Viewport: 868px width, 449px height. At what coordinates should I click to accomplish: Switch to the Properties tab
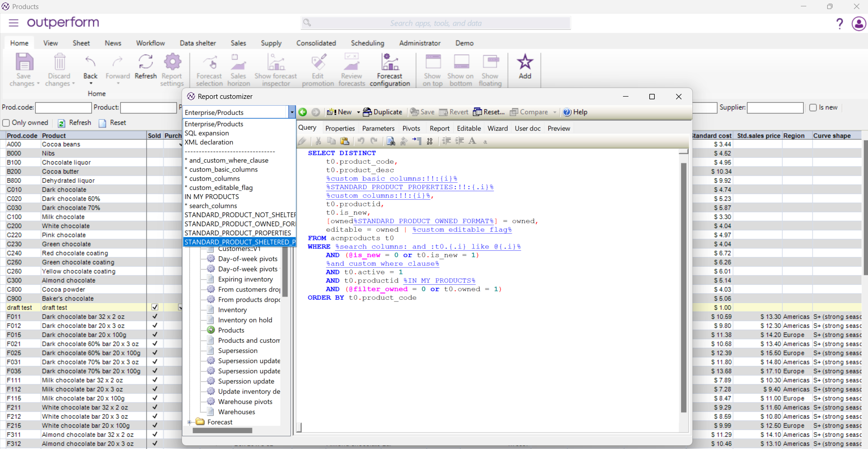click(340, 128)
